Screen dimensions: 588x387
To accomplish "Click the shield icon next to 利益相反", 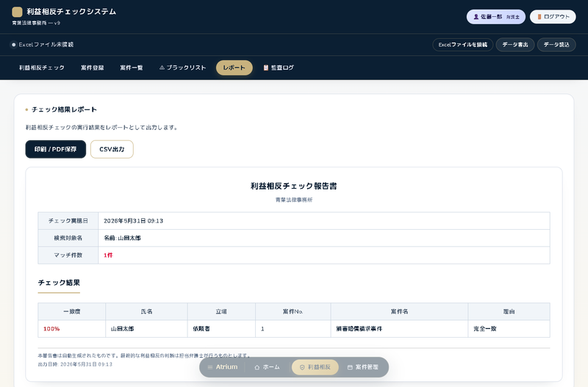I will coord(302,367).
